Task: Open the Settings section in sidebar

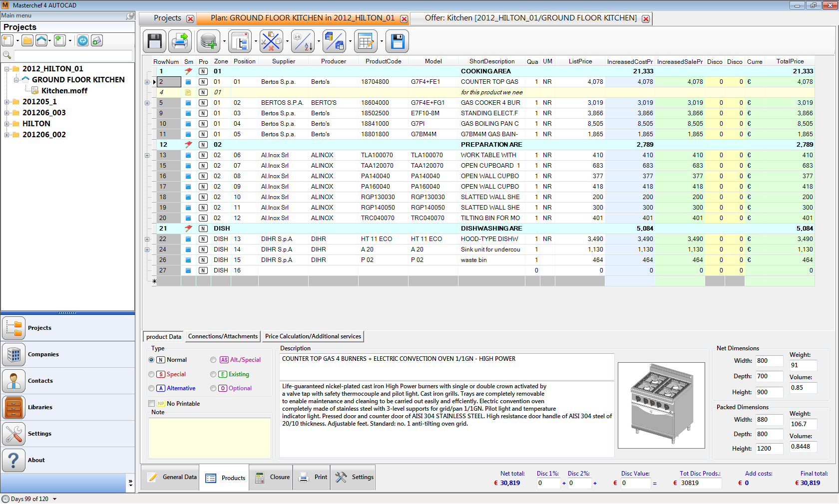Action: coord(67,434)
